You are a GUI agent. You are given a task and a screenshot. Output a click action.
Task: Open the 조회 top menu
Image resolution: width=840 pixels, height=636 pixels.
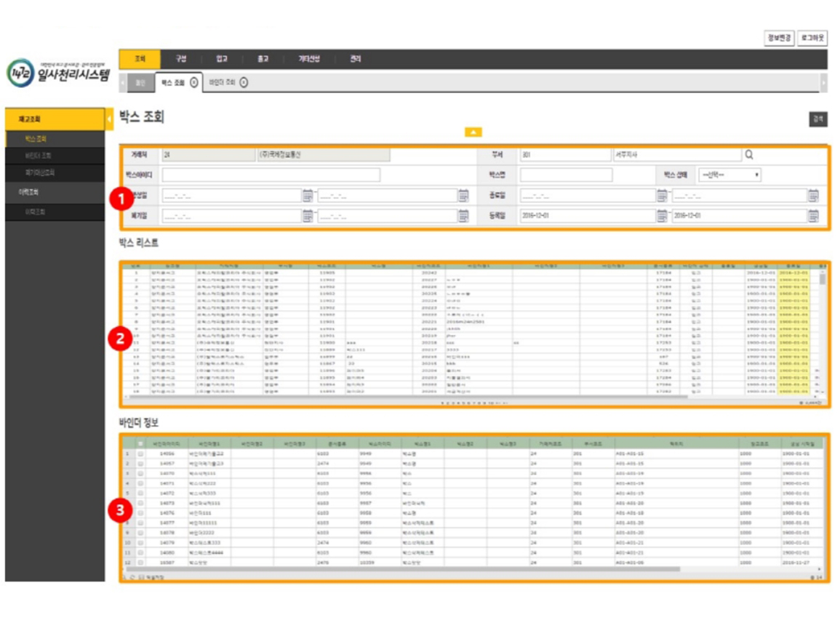click(x=140, y=59)
